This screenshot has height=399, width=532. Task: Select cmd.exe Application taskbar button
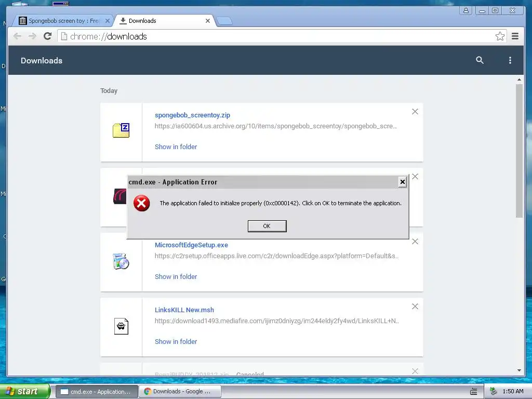96,392
